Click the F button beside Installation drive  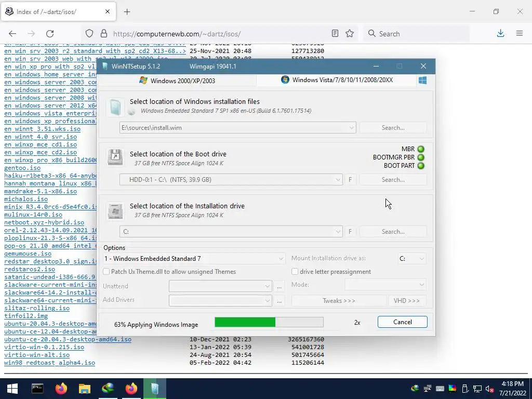pyautogui.click(x=350, y=232)
